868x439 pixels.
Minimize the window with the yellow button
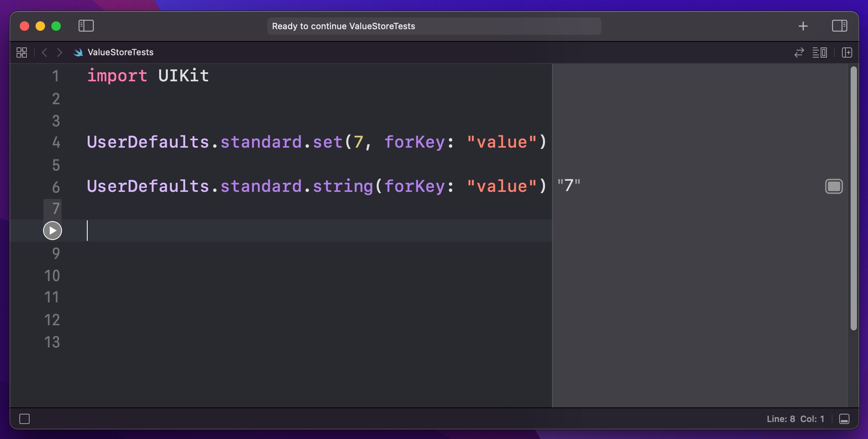point(40,26)
